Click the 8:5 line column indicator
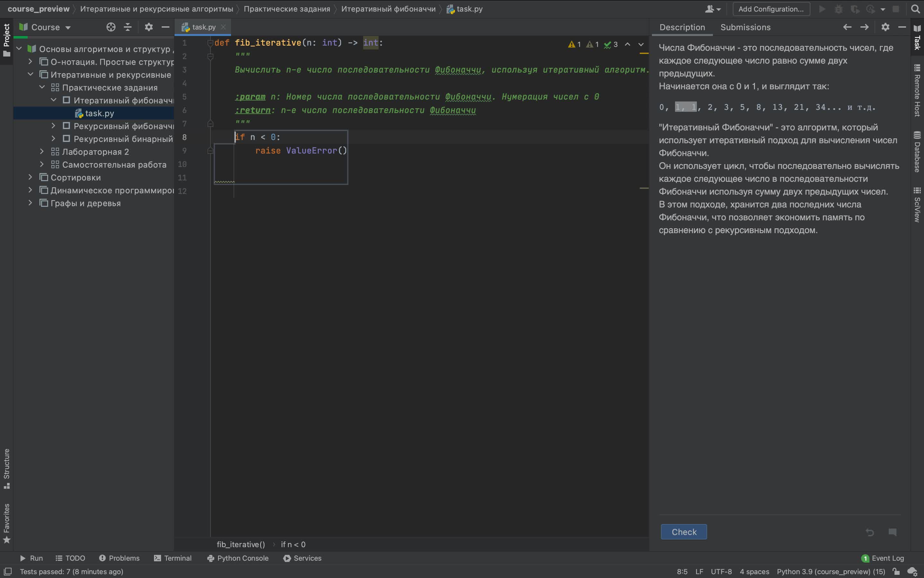The height and width of the screenshot is (578, 924). coord(682,572)
